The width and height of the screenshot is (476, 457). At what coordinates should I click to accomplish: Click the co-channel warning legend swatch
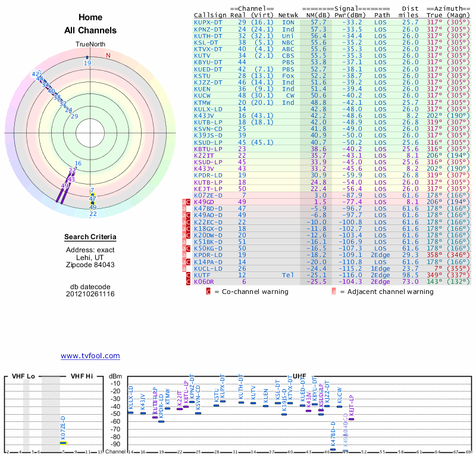coord(208,292)
